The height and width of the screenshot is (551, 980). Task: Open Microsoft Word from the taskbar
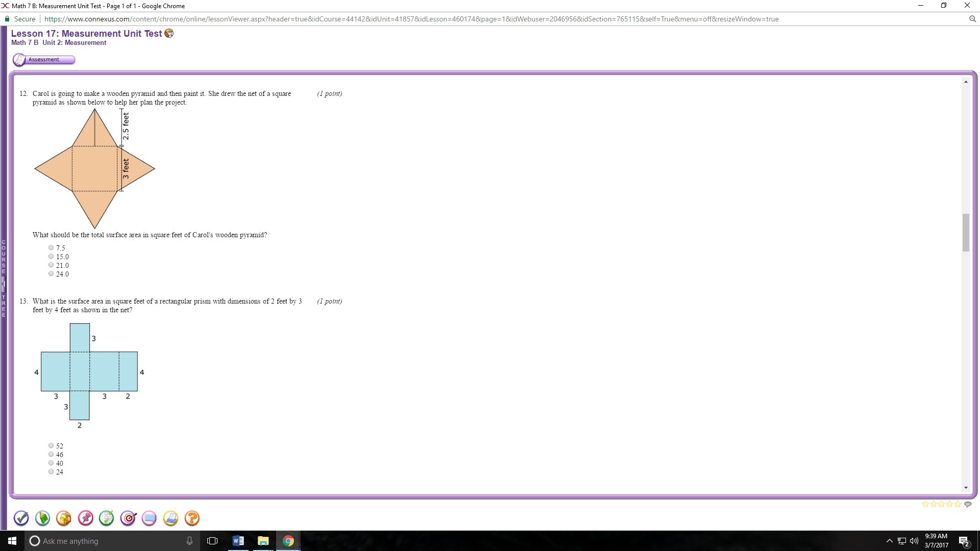(x=238, y=541)
